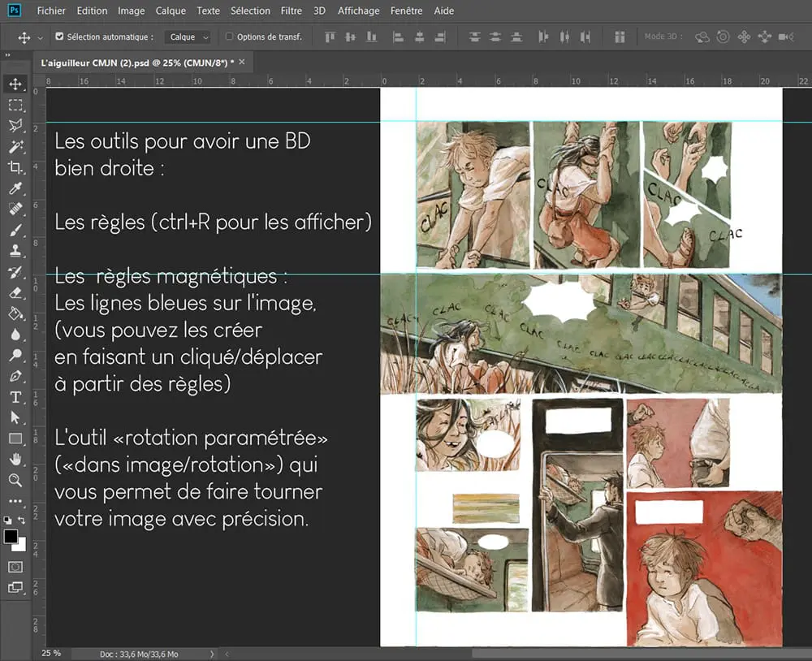The image size is (812, 661).
Task: Expand the collapsed toolbar double arrows
Action: click(x=8, y=55)
